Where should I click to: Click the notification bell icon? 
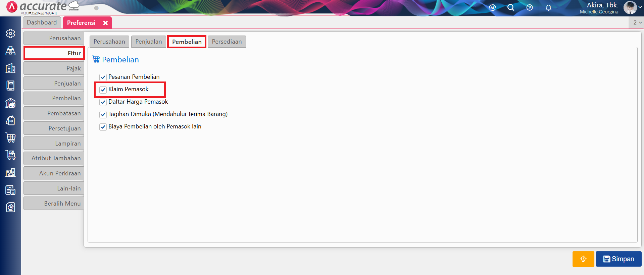click(x=548, y=8)
